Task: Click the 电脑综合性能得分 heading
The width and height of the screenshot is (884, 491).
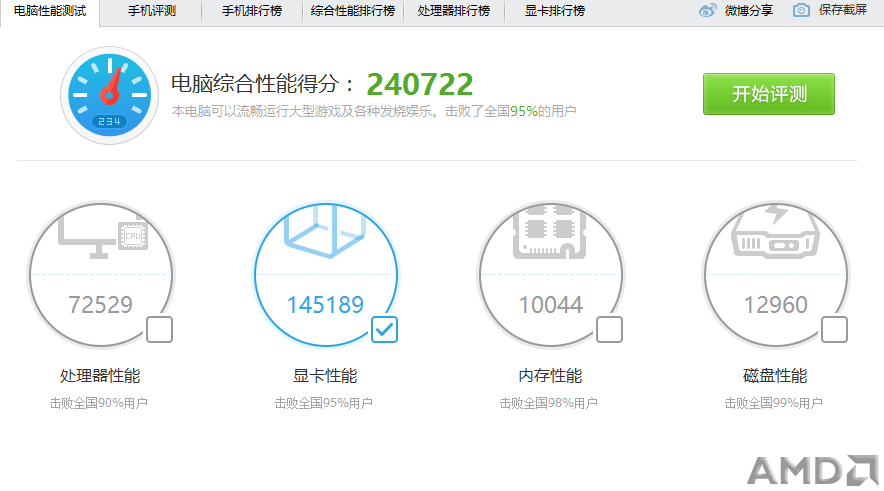Action: 263,84
